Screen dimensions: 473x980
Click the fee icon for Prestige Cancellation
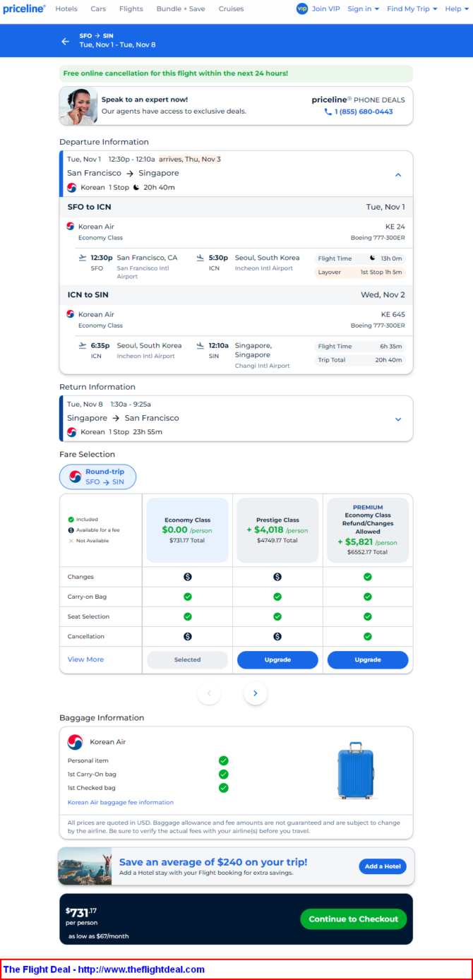coord(277,636)
